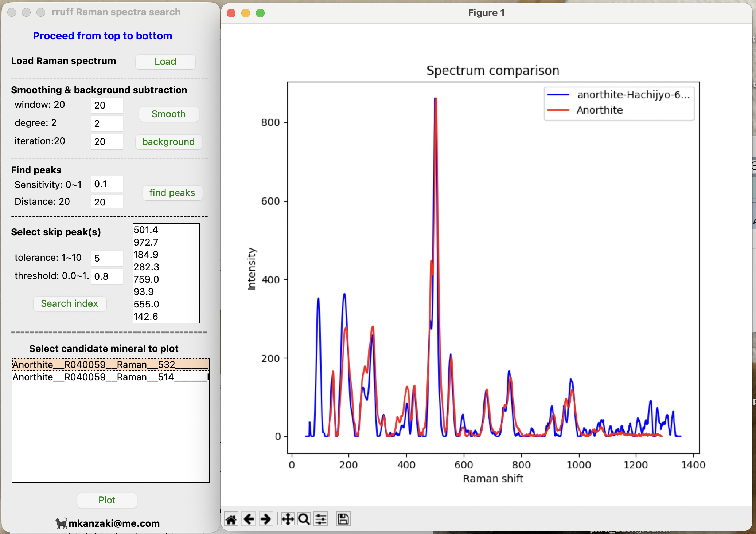Select peak 972.7 in skip list
Screen dimensions: 756x534
[146, 242]
